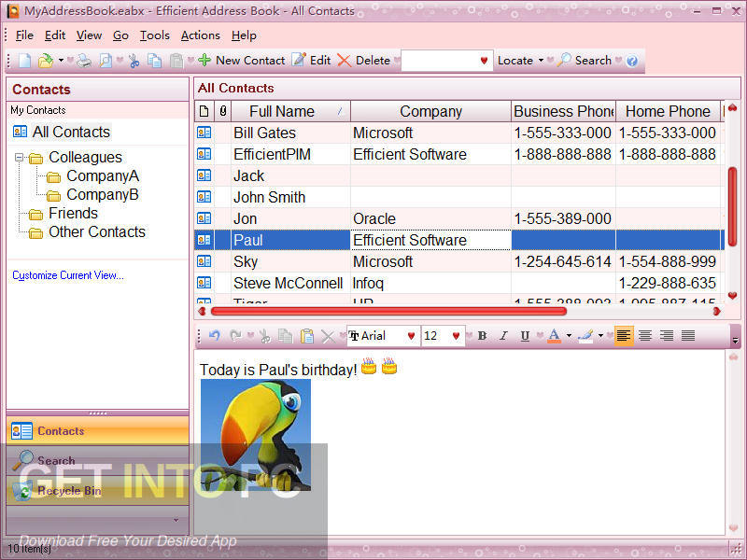Sort by the Business Phone column header
The height and width of the screenshot is (560, 747).
point(564,111)
